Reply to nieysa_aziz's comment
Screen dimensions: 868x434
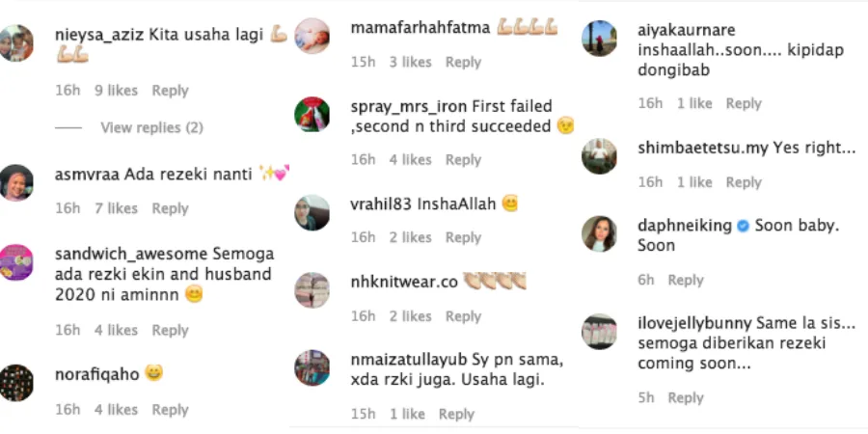(x=170, y=91)
